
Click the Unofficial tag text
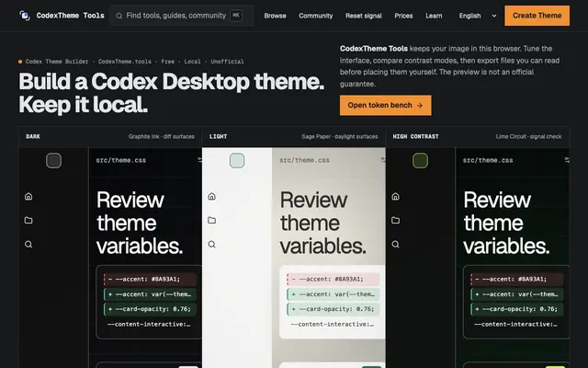(x=227, y=62)
